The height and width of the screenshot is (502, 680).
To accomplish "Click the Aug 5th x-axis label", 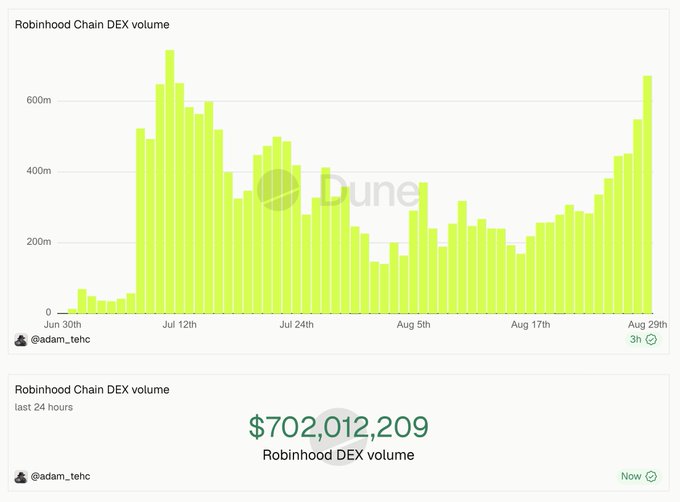I will pos(413,325).
